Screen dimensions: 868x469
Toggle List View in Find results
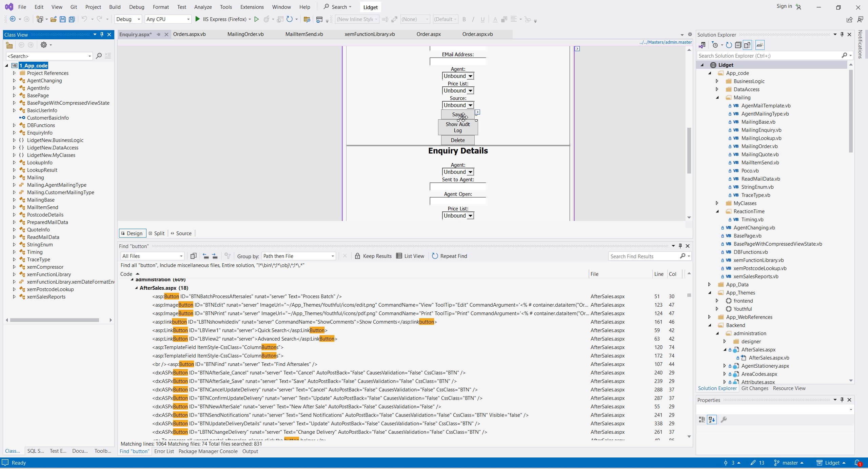click(410, 256)
